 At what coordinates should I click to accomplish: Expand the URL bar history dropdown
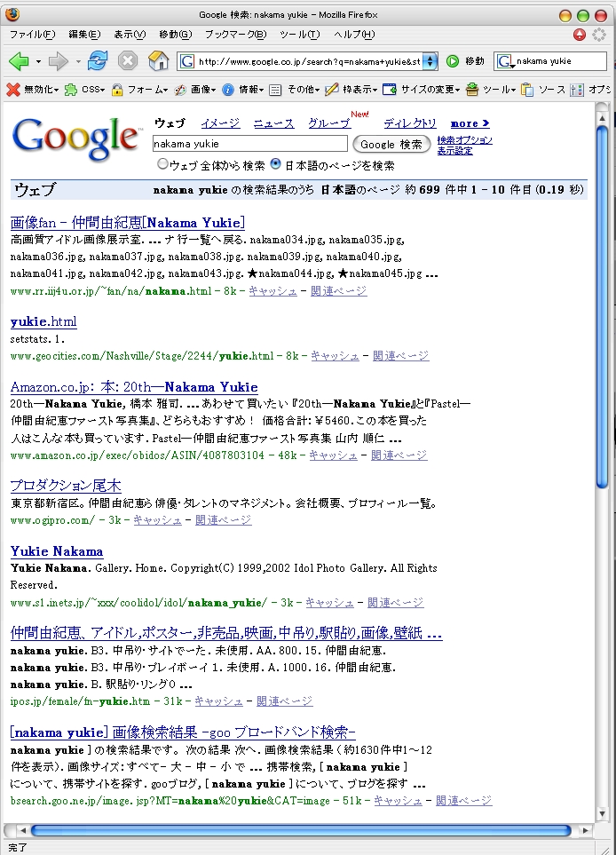coord(431,61)
